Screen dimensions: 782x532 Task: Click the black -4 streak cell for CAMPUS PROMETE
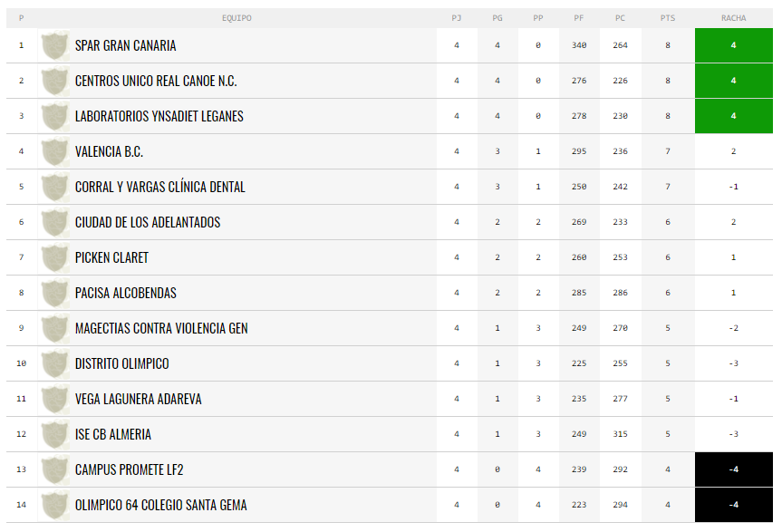pyautogui.click(x=734, y=469)
